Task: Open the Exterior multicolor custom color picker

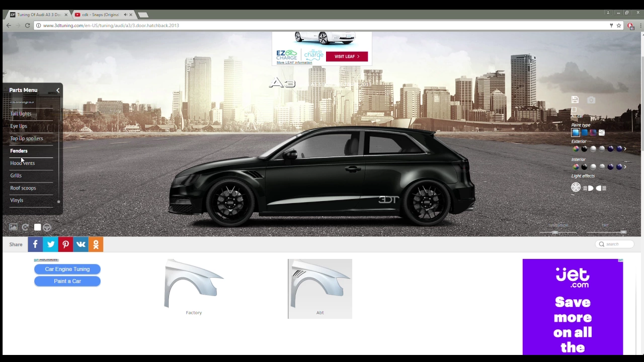Action: click(576, 149)
